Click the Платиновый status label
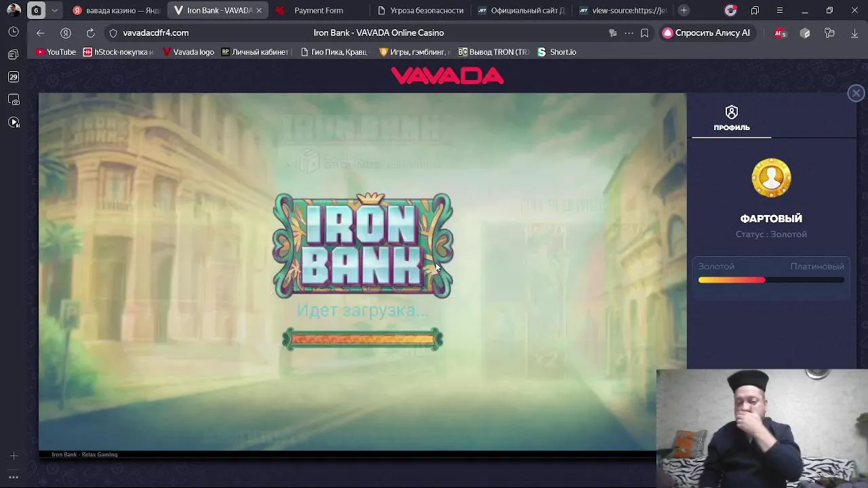The width and height of the screenshot is (868, 488). point(816,266)
